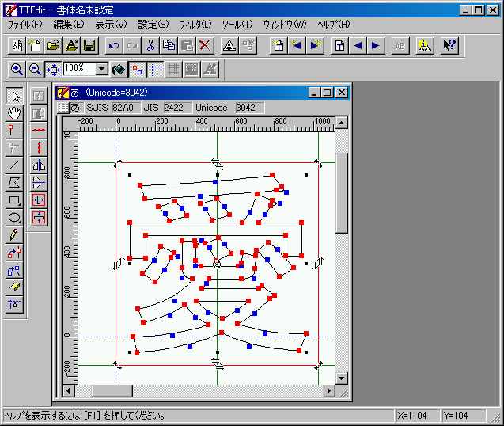Select the convert-to-blue-curve-point tool
The height and width of the screenshot is (426, 504).
click(14, 270)
